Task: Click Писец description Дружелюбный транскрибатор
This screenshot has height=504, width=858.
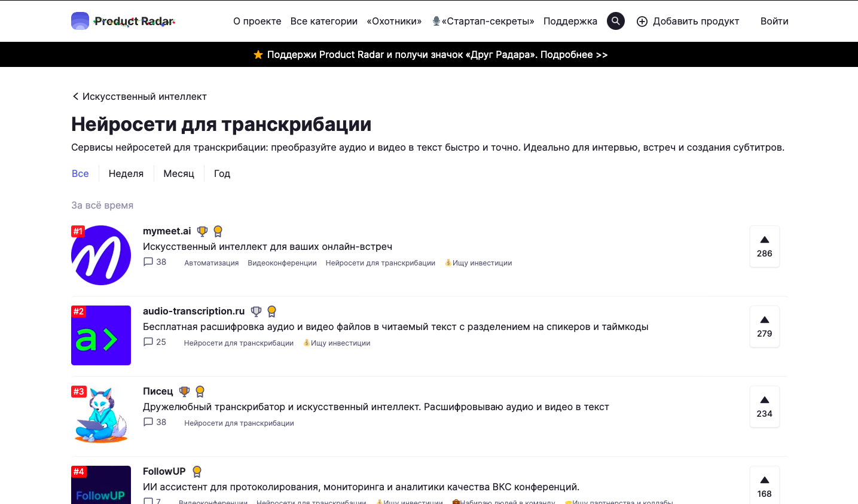Action: (x=376, y=407)
